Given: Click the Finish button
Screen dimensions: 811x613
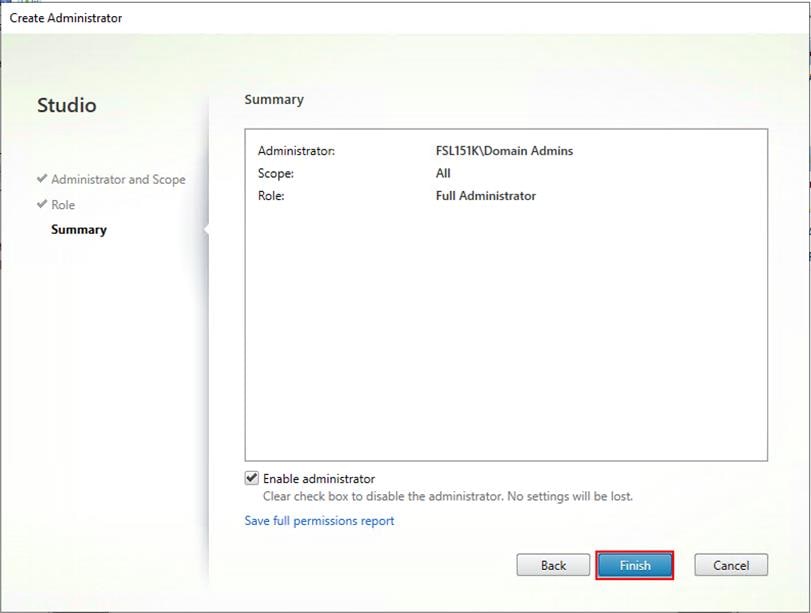Looking at the screenshot, I should tap(635, 565).
